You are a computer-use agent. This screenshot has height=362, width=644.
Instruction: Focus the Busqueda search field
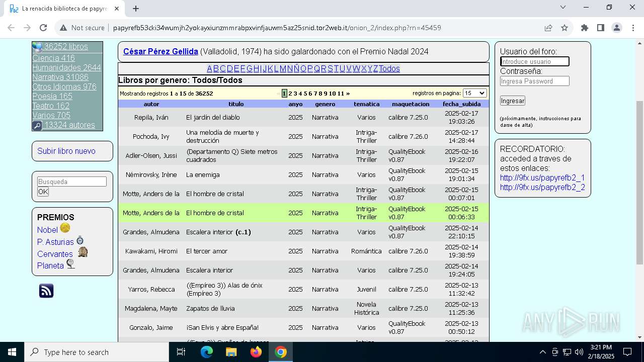point(72,182)
